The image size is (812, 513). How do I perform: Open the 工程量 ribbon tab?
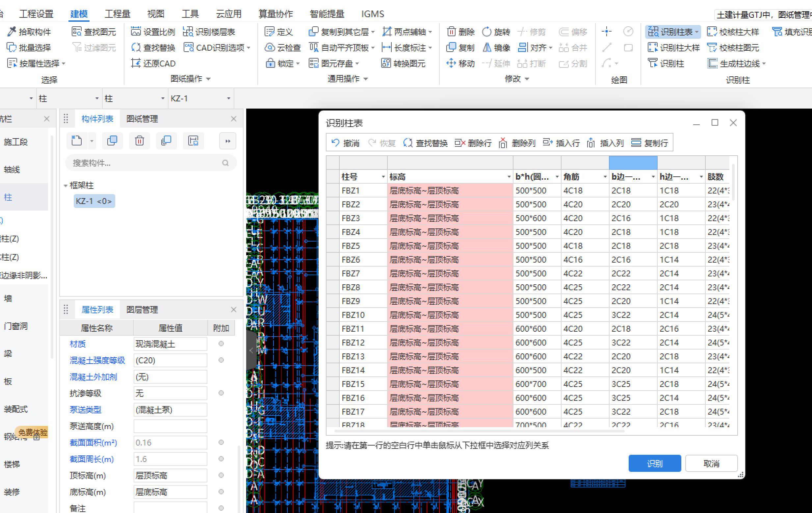pyautogui.click(x=117, y=14)
